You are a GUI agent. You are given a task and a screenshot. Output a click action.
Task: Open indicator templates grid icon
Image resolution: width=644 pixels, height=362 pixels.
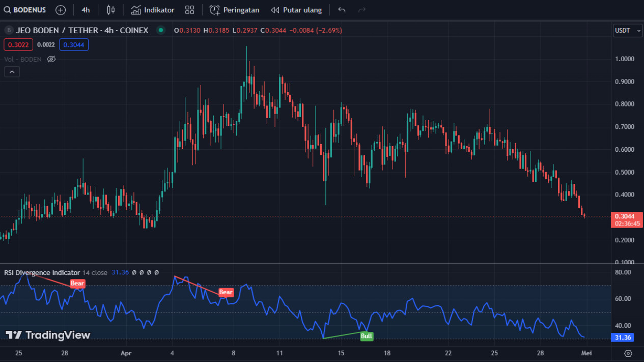190,10
